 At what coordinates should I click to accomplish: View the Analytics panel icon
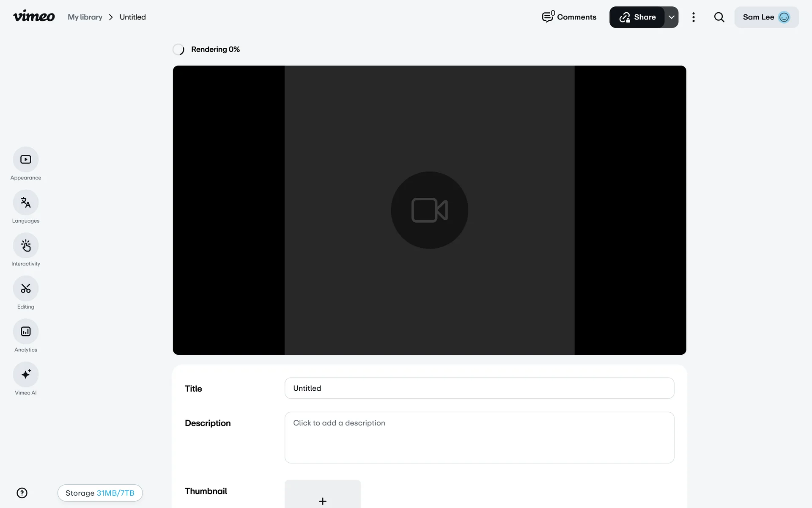(x=26, y=331)
